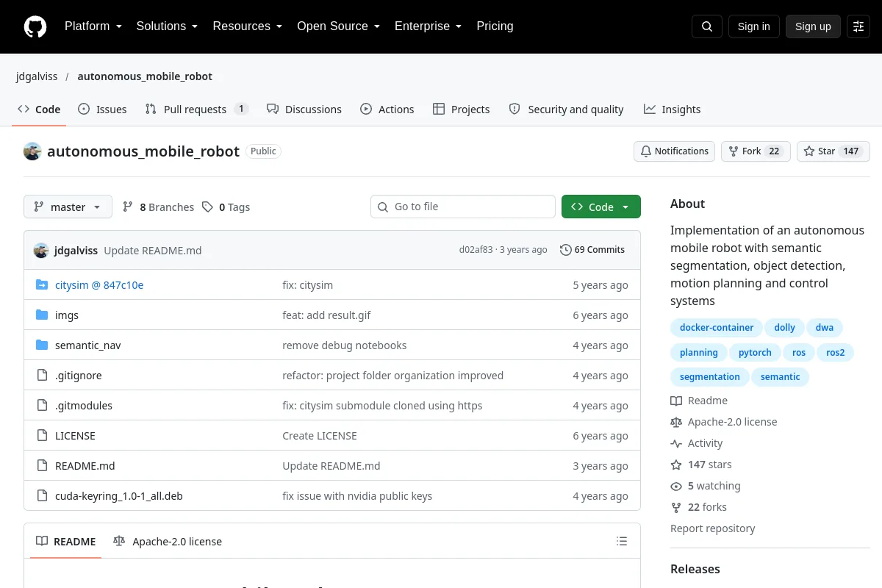
Task: Click the imgs folder icon
Action: pyautogui.click(x=42, y=315)
